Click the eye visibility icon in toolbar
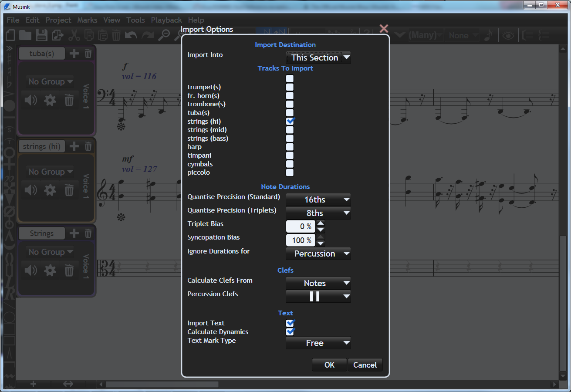This screenshot has width=571, height=392. click(x=508, y=36)
